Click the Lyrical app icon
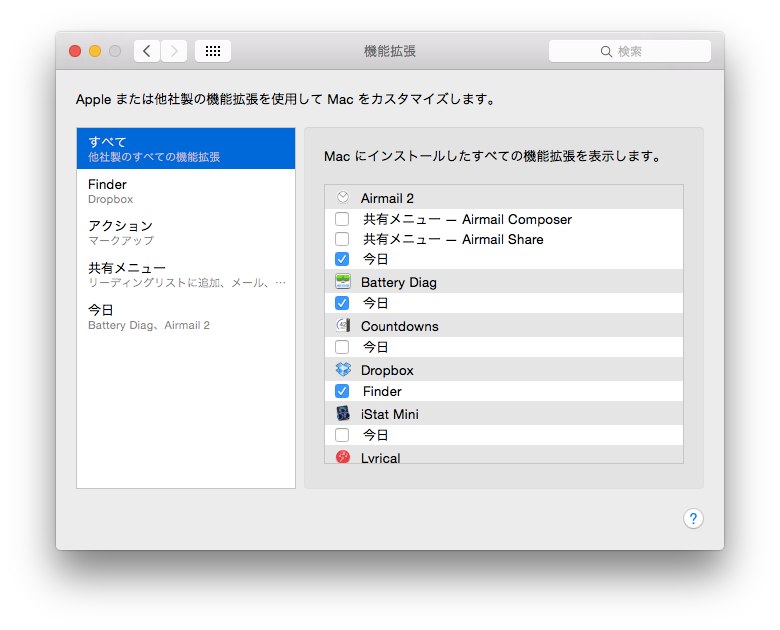The height and width of the screenshot is (630, 780). tap(343, 457)
